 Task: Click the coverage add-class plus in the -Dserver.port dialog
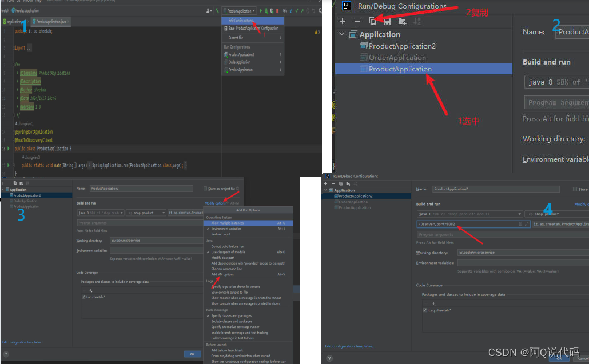coord(434,303)
